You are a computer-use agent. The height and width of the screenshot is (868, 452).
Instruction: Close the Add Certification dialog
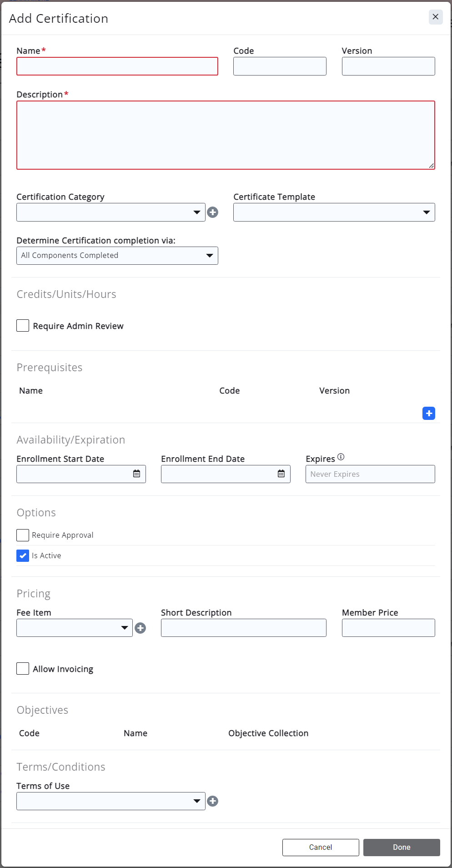coord(436,17)
